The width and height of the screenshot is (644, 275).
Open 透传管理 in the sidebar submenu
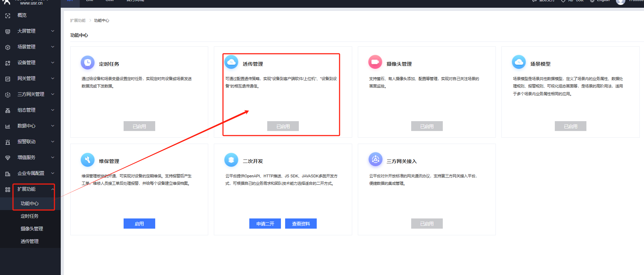[x=30, y=242]
